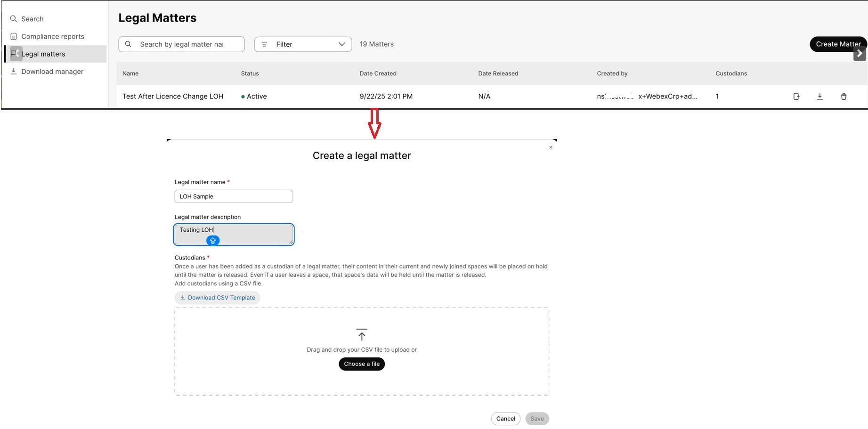
Task: Click the magnifier icon in the search box
Action: pyautogui.click(x=128, y=44)
